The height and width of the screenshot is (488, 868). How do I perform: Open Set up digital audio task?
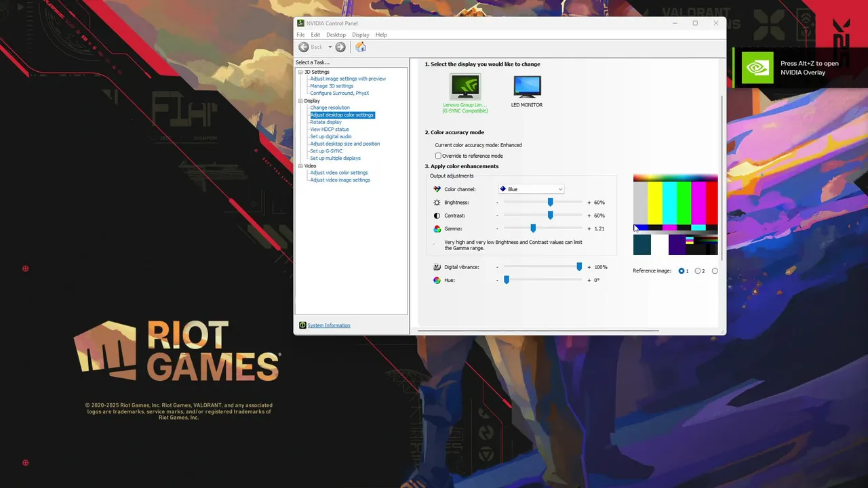pos(331,137)
